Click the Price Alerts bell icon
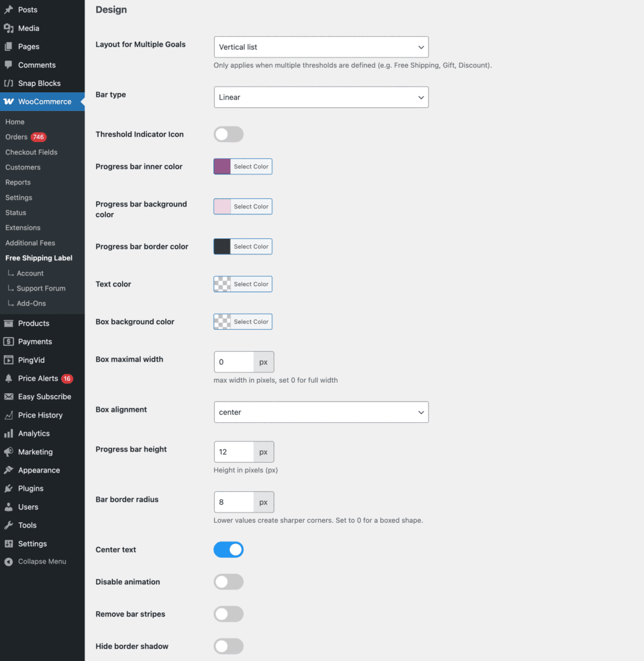The width and height of the screenshot is (644, 661). click(8, 378)
